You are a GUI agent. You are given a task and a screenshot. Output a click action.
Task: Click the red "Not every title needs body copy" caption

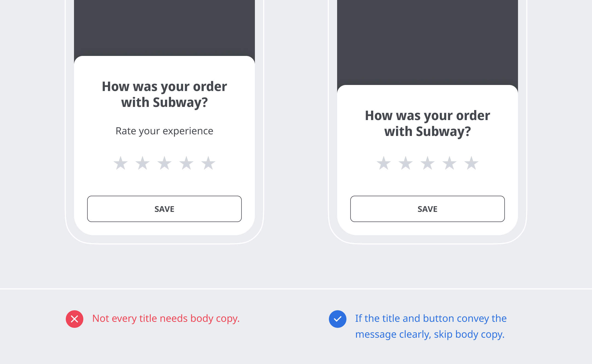166,318
